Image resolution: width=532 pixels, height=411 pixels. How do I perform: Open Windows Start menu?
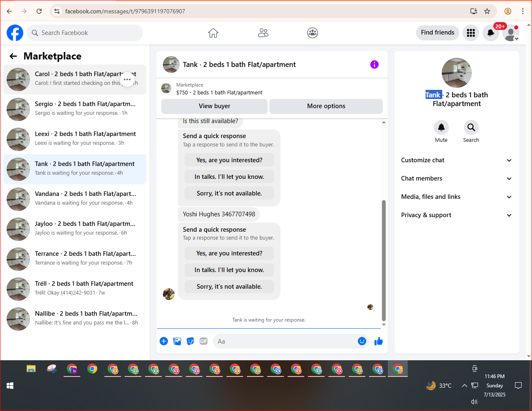(10, 386)
